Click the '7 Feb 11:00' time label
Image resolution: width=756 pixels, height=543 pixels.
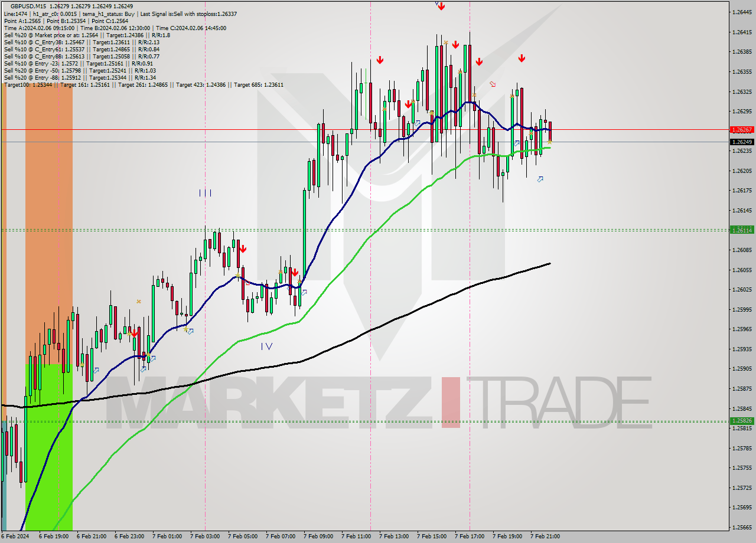(x=356, y=537)
